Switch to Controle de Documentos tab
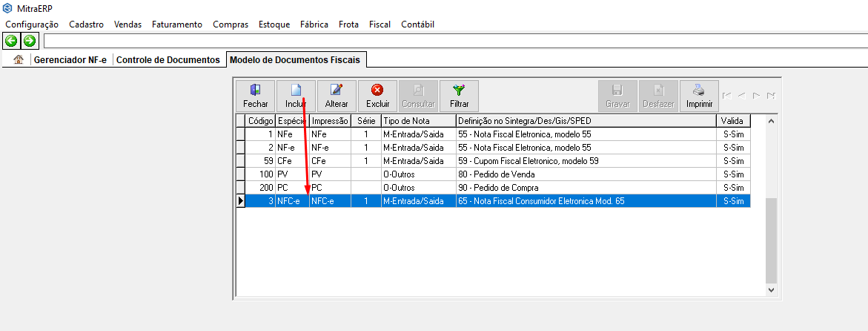Viewport: 868px width, 331px height. 168,59
